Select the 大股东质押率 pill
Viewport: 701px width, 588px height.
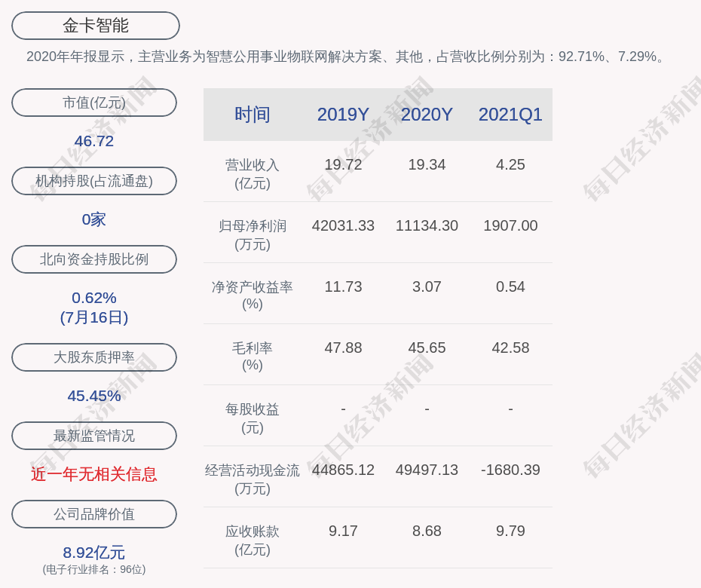(x=93, y=357)
